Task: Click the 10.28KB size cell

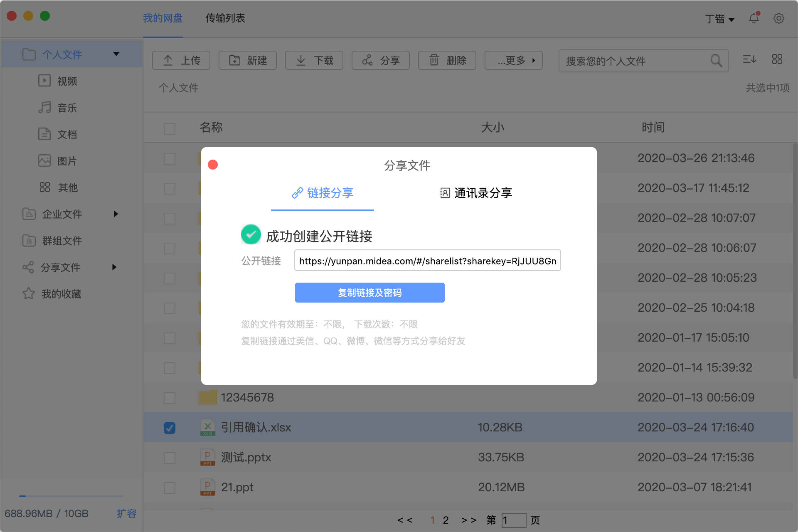Action: [x=500, y=427]
